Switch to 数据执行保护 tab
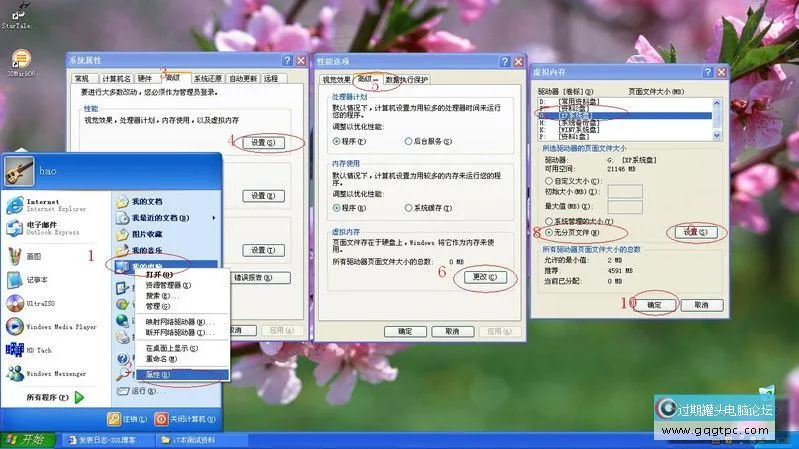The width and height of the screenshot is (799, 449). (406, 80)
